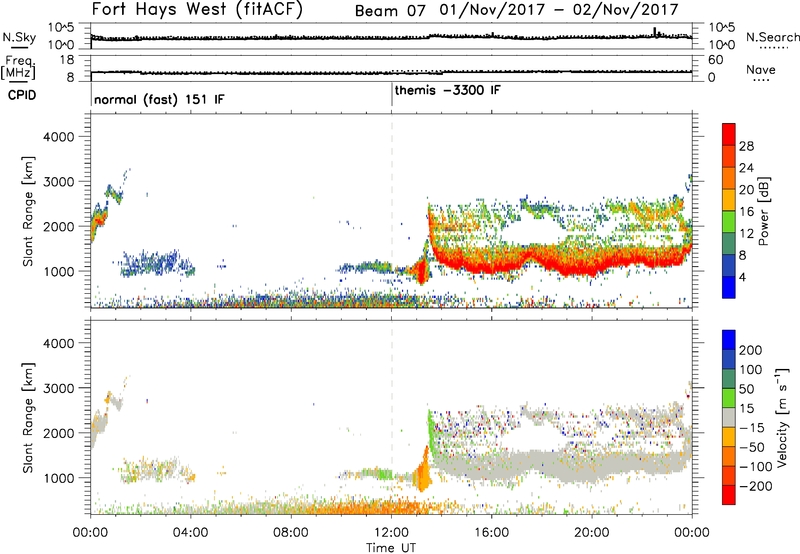This screenshot has width=800, height=554.
Task: Click the orange 20–24 dB power colorbar segment
Action: point(729,178)
